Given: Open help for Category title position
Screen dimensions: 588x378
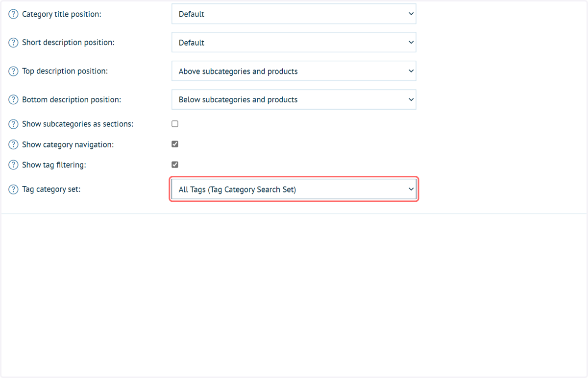Looking at the screenshot, I should [14, 14].
